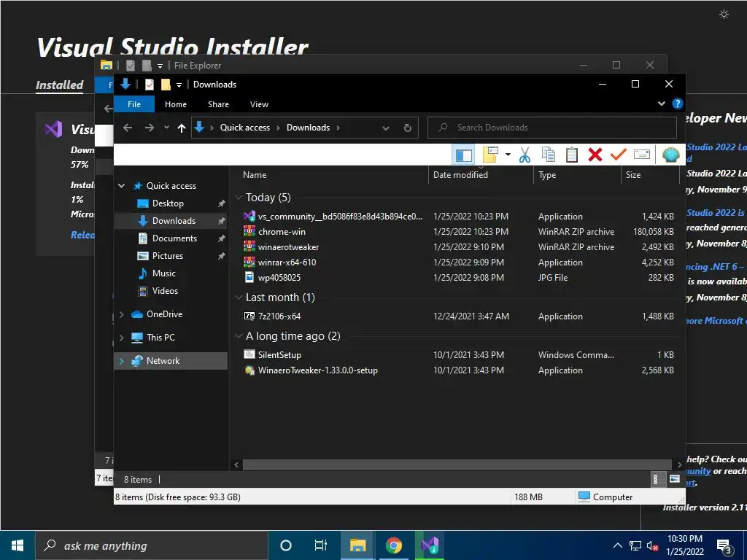Open the address bar history dropdown
This screenshot has height=560, width=747.
pyautogui.click(x=386, y=128)
